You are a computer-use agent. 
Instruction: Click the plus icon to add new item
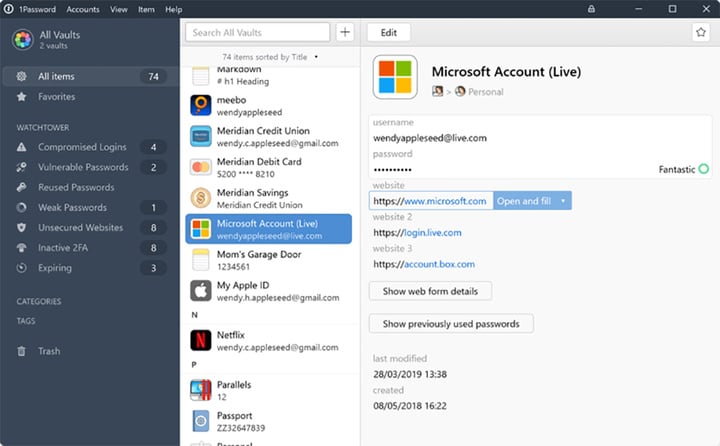[345, 32]
